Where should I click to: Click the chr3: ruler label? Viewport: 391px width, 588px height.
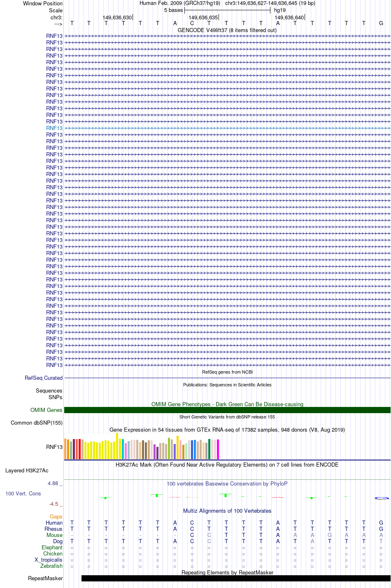click(56, 18)
